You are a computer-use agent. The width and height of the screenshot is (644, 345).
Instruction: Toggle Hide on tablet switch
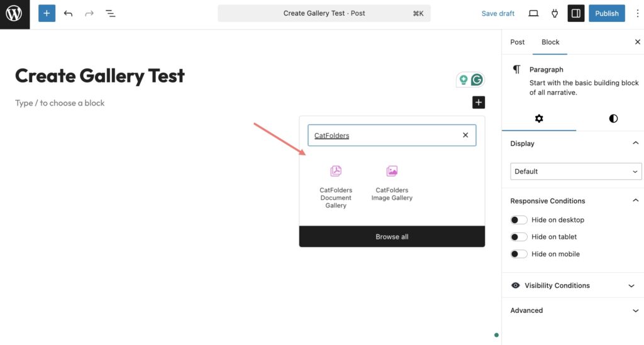(519, 237)
